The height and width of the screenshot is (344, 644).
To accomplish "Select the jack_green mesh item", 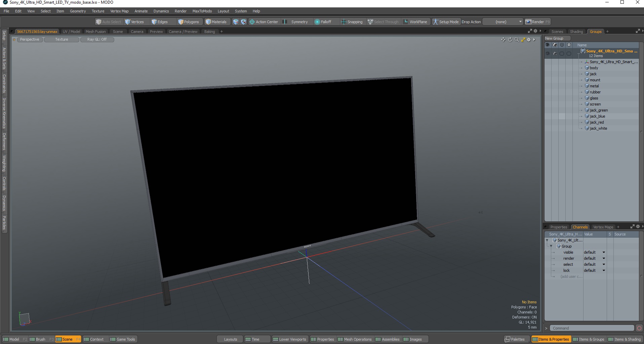I will (599, 110).
